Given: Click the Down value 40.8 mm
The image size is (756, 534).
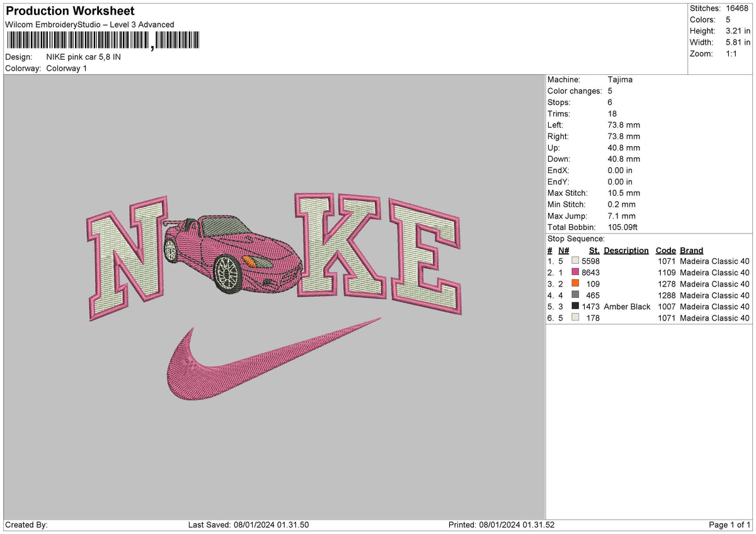Looking at the screenshot, I should pos(624,159).
